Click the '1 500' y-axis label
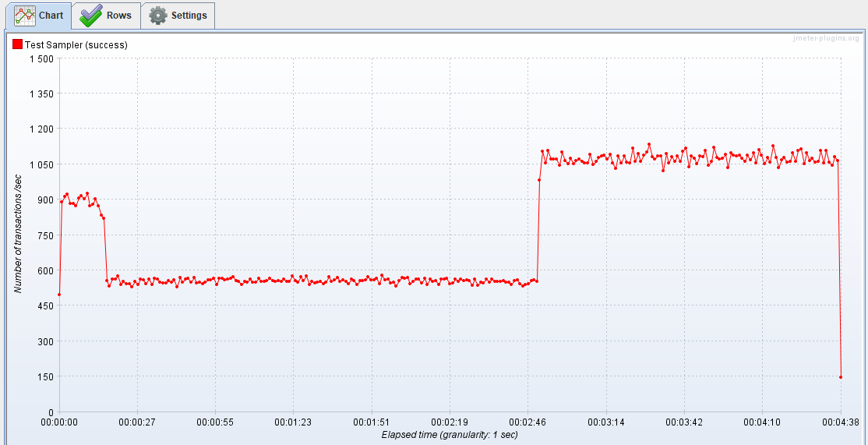Image resolution: width=868 pixels, height=445 pixels. [x=41, y=58]
